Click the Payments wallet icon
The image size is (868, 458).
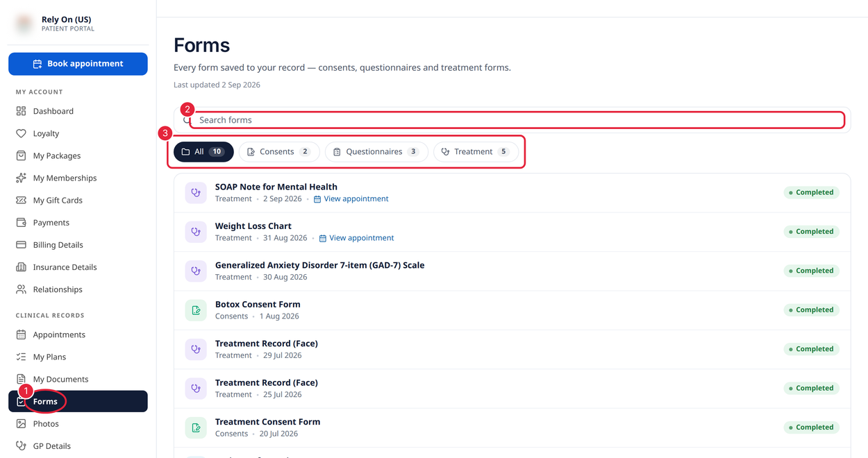pos(21,222)
